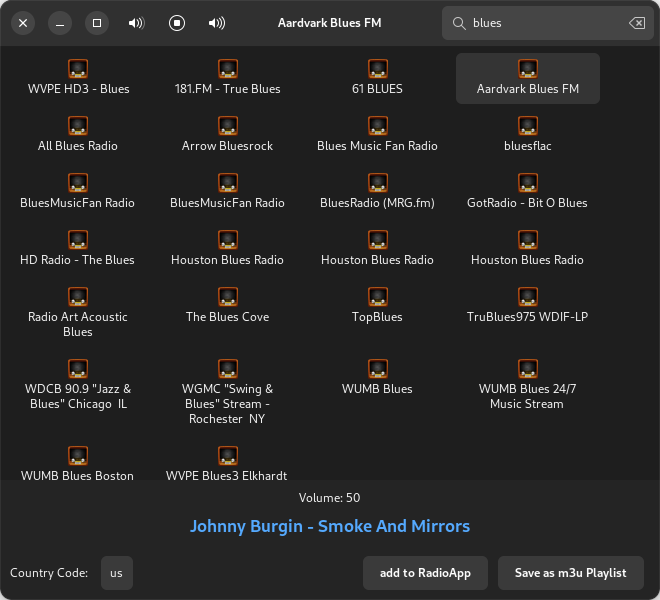Click 'Save as m3u Playlist' button
The height and width of the screenshot is (600, 660).
[571, 573]
